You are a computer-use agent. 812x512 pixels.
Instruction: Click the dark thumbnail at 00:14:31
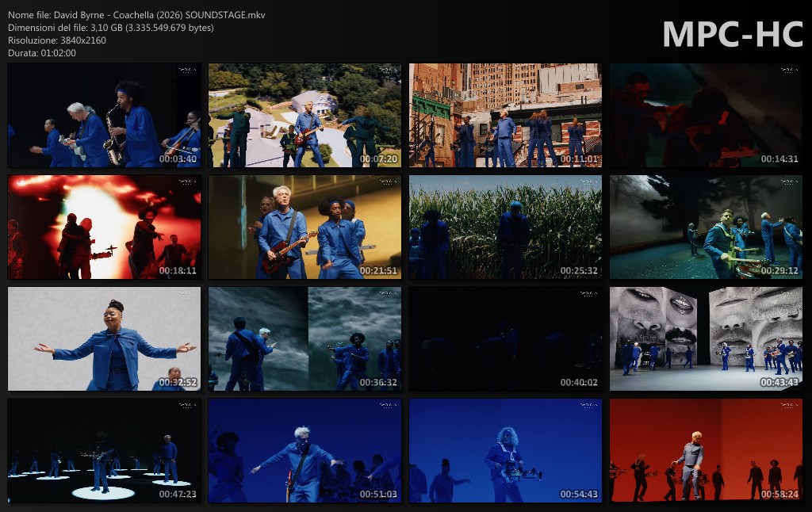pos(706,116)
